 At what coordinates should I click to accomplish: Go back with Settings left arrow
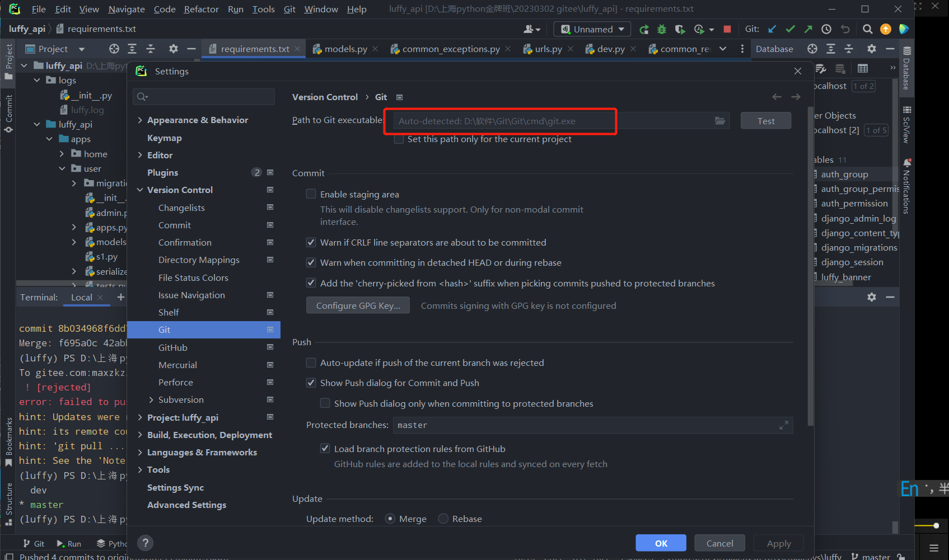777,97
